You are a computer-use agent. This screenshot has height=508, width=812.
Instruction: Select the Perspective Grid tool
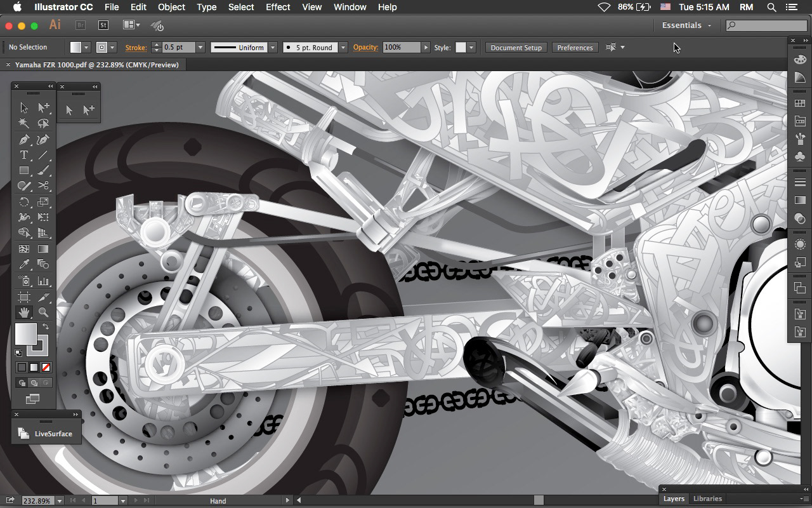(43, 233)
